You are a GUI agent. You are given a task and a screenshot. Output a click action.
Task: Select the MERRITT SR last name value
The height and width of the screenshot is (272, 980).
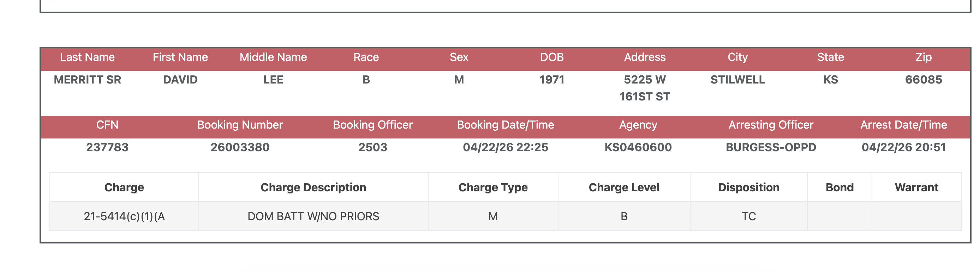[x=87, y=80]
